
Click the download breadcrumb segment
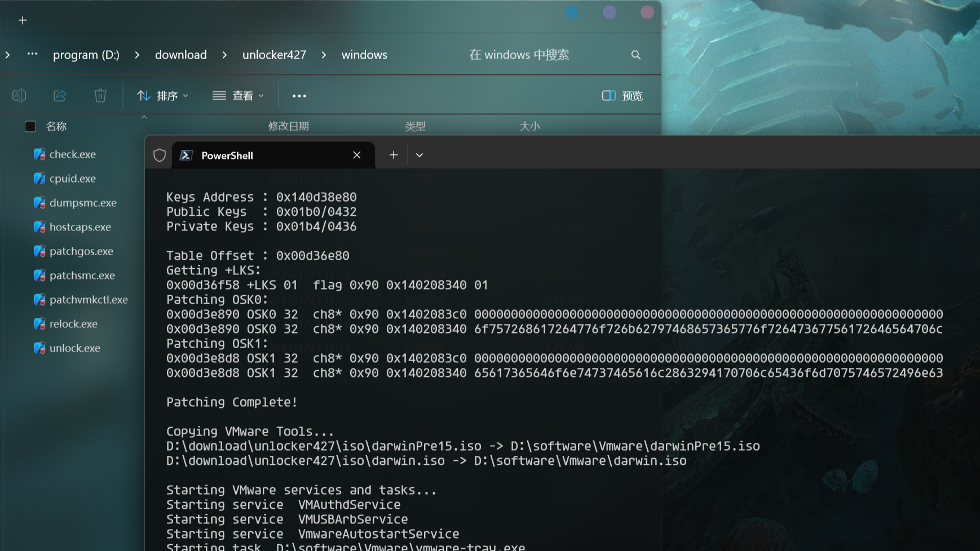point(181,55)
